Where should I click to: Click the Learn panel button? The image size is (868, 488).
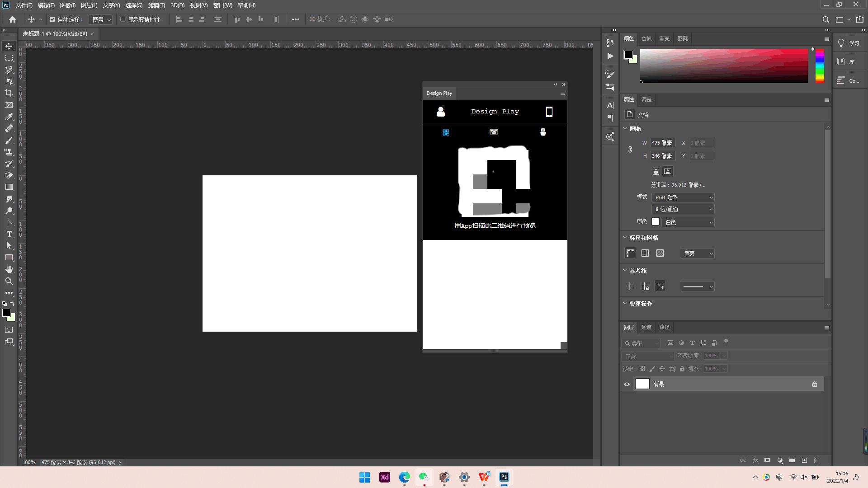click(x=849, y=43)
